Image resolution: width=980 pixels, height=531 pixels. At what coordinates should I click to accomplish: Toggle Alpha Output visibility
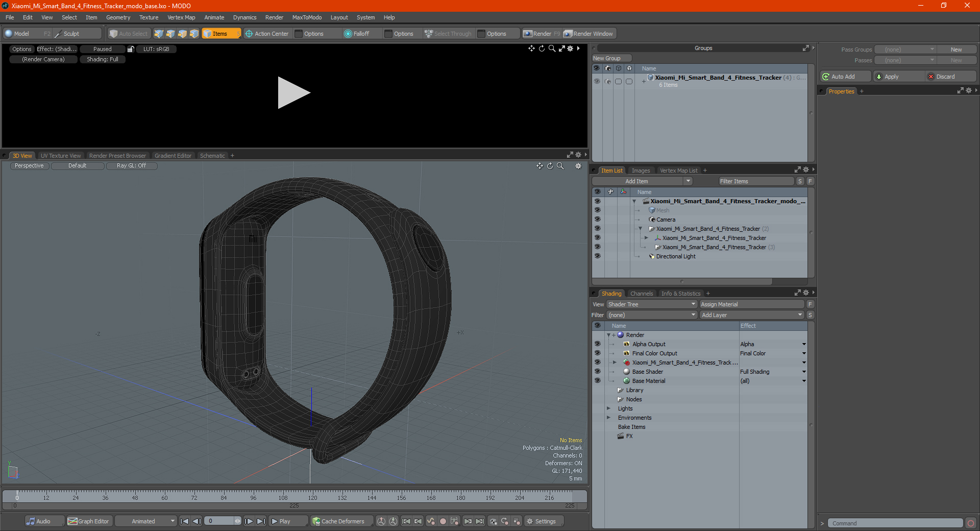point(597,344)
